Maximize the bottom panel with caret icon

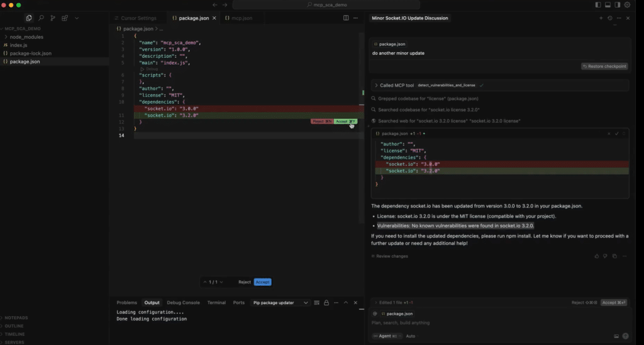click(x=346, y=303)
